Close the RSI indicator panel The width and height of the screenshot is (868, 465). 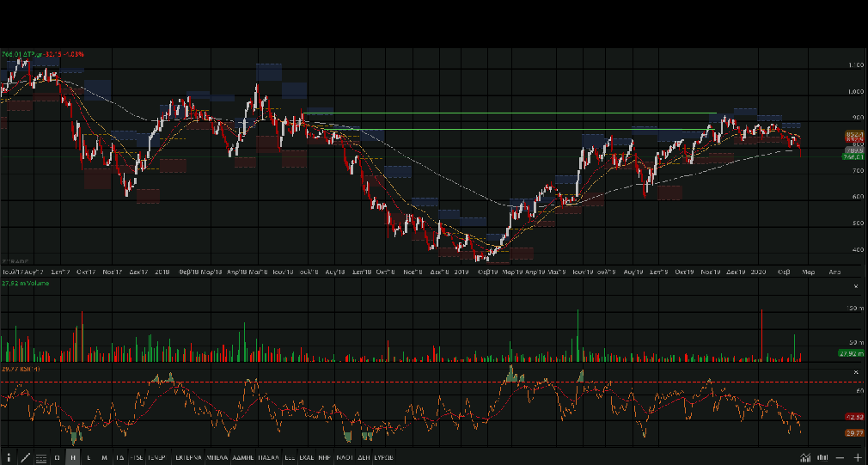tap(855, 371)
